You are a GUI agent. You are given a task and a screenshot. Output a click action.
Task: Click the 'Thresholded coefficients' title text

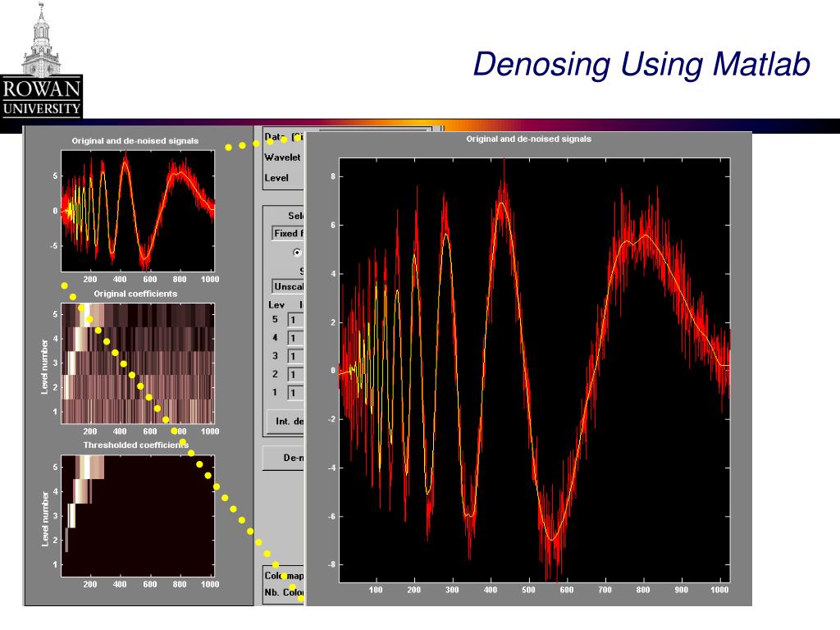(x=136, y=445)
